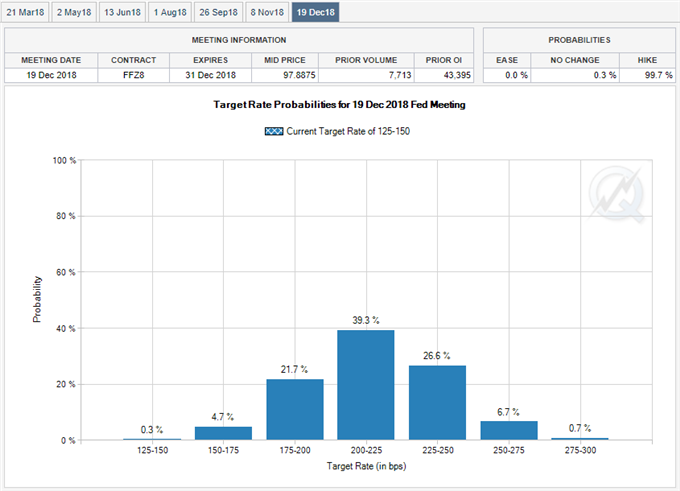Click the 225-250 bar at 26.6 %
The height and width of the screenshot is (491, 680).
click(437, 403)
